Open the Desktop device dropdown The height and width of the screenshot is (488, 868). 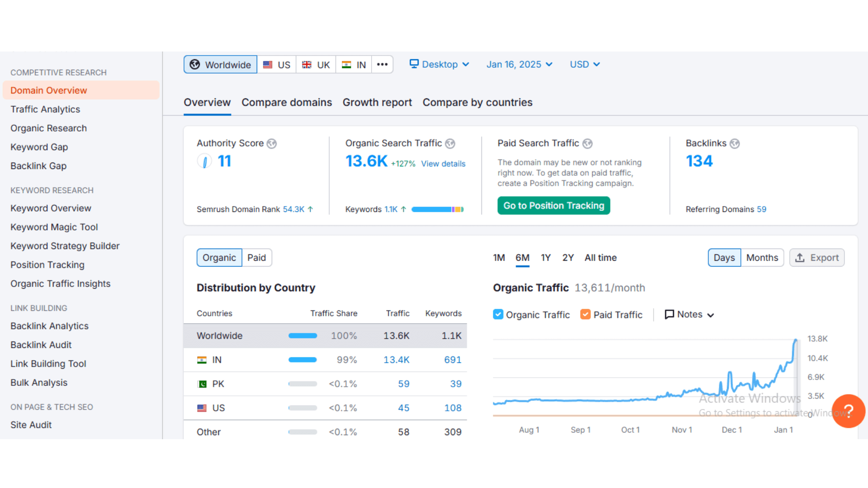[439, 64]
